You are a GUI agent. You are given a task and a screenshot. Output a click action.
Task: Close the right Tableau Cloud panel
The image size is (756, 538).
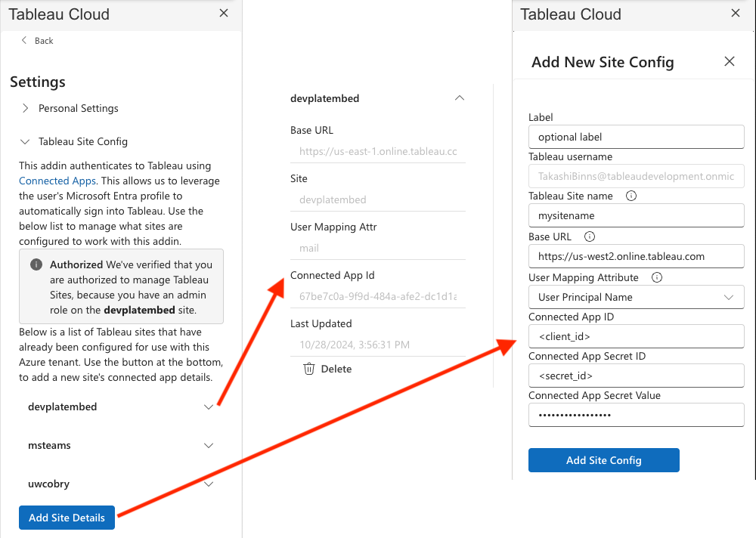tap(735, 13)
